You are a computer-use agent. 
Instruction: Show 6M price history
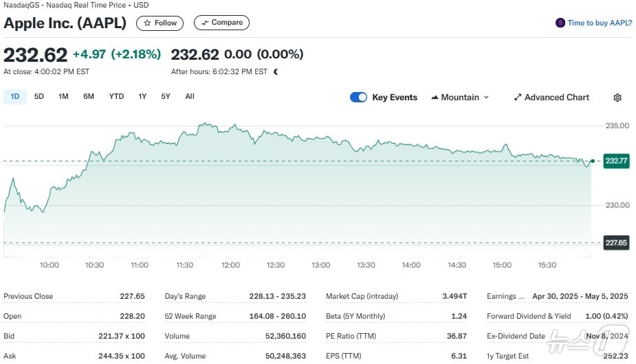point(89,97)
